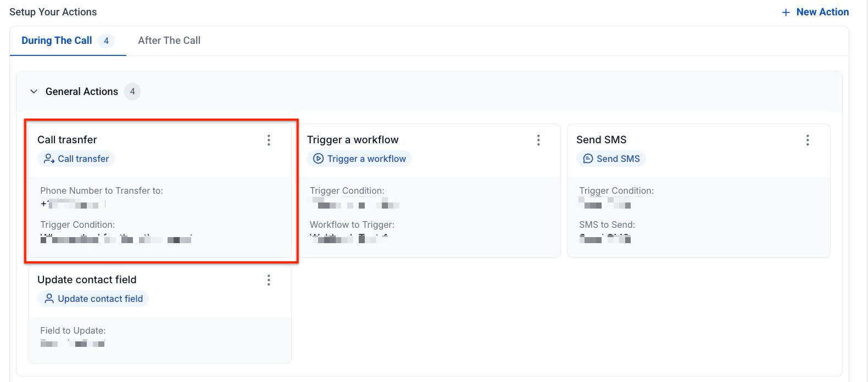Select the Call trasnfer card title
The height and width of the screenshot is (382, 868).
click(x=67, y=140)
